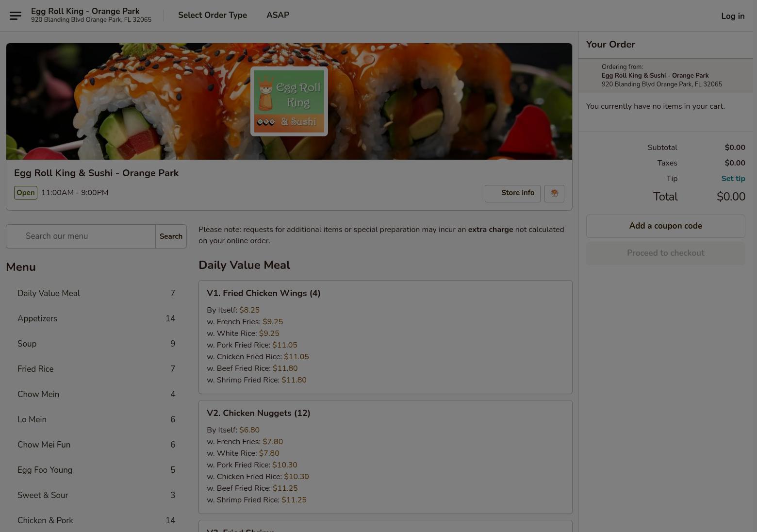Click the 11:00AM - 9:00PM hours text

point(75,193)
